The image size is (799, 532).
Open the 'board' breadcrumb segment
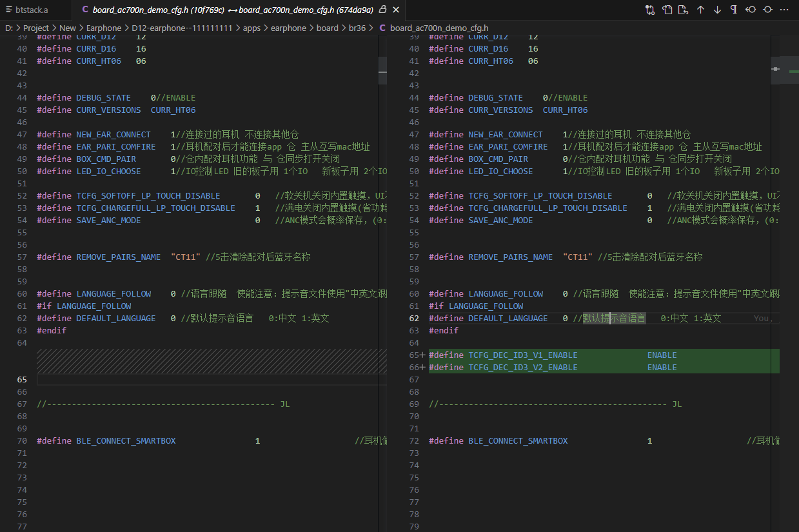[328, 28]
